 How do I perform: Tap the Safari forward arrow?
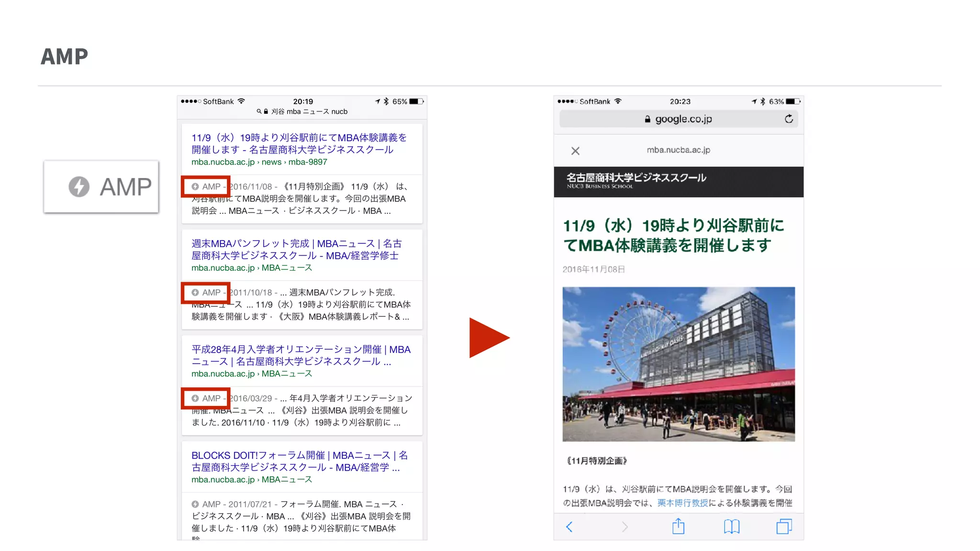pyautogui.click(x=624, y=527)
